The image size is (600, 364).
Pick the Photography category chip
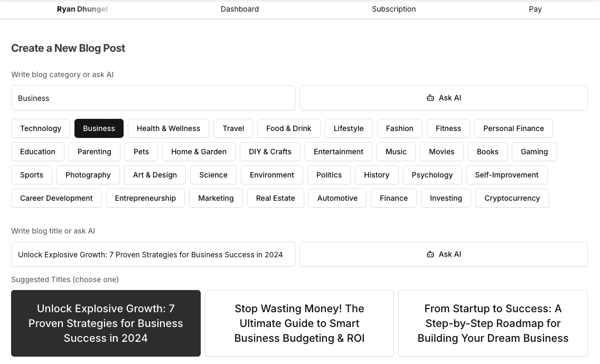(x=88, y=175)
